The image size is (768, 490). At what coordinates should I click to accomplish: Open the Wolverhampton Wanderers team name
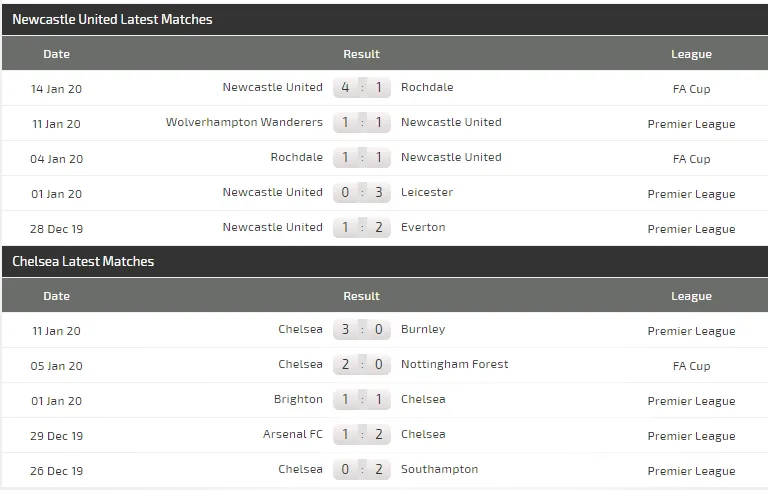pos(244,122)
